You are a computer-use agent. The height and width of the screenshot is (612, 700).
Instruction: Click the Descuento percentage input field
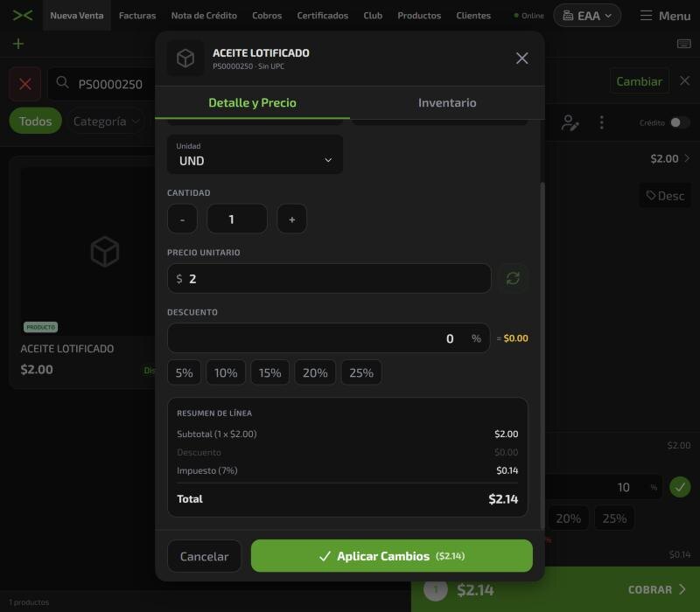click(x=329, y=338)
